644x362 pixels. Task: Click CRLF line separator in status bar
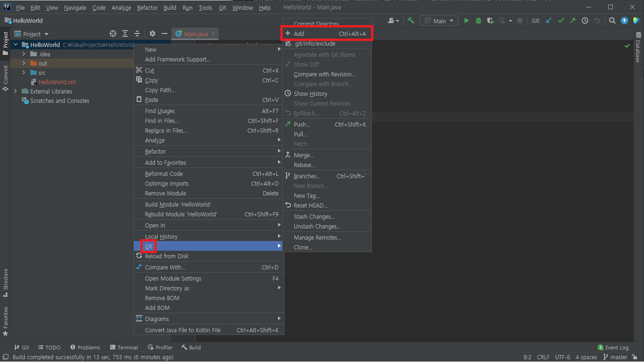pyautogui.click(x=543, y=357)
